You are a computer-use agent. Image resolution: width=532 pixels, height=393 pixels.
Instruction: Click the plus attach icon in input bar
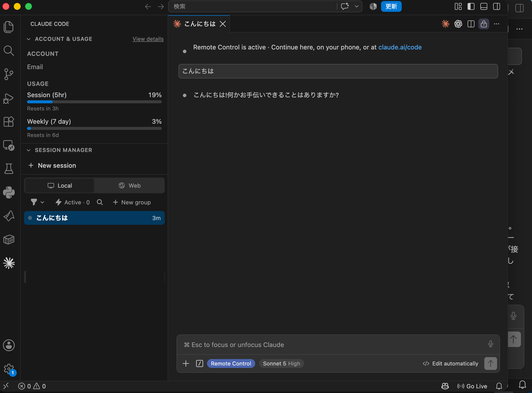click(x=186, y=363)
